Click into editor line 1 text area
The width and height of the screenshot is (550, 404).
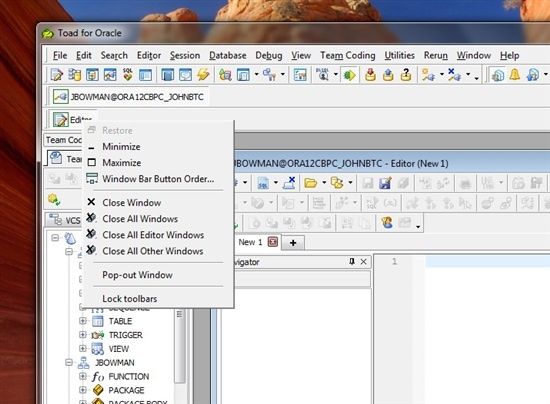tap(488, 262)
